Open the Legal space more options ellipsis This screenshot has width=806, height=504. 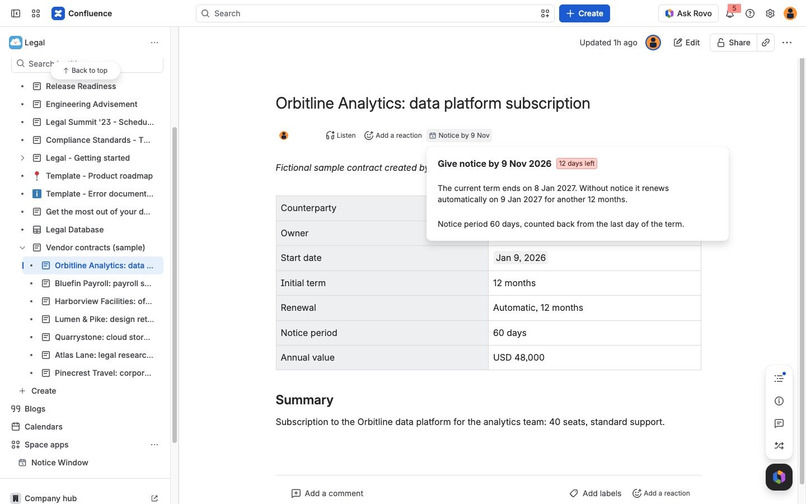click(154, 43)
